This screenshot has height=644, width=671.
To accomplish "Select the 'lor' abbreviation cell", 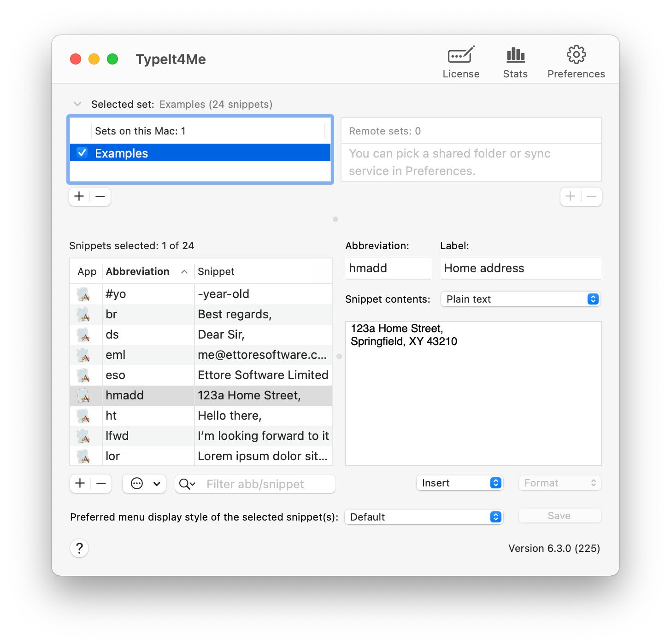I will pos(148,456).
